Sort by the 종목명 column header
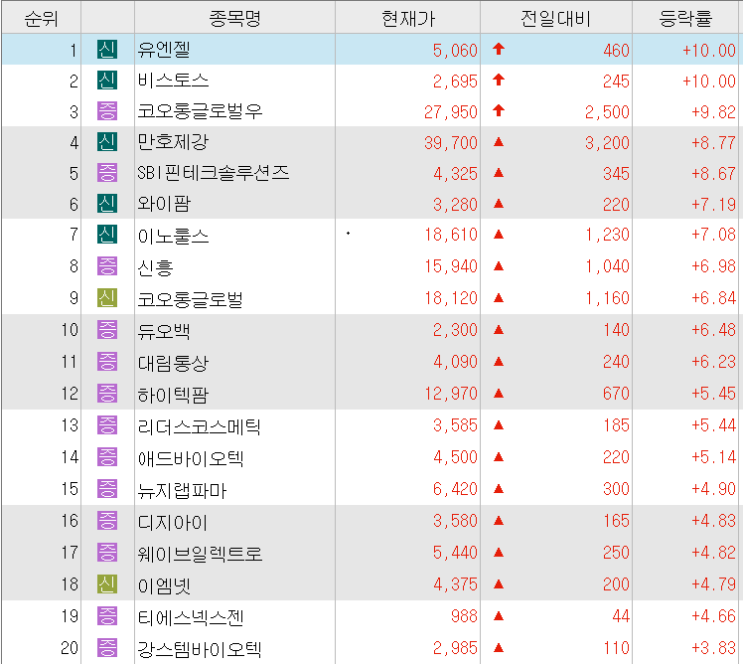Screen dimensions: 743x664 pos(235,18)
